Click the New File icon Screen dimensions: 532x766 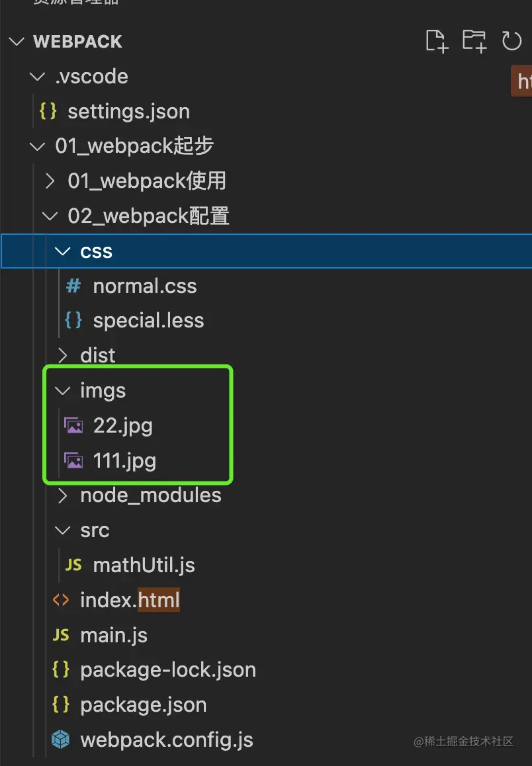point(437,41)
